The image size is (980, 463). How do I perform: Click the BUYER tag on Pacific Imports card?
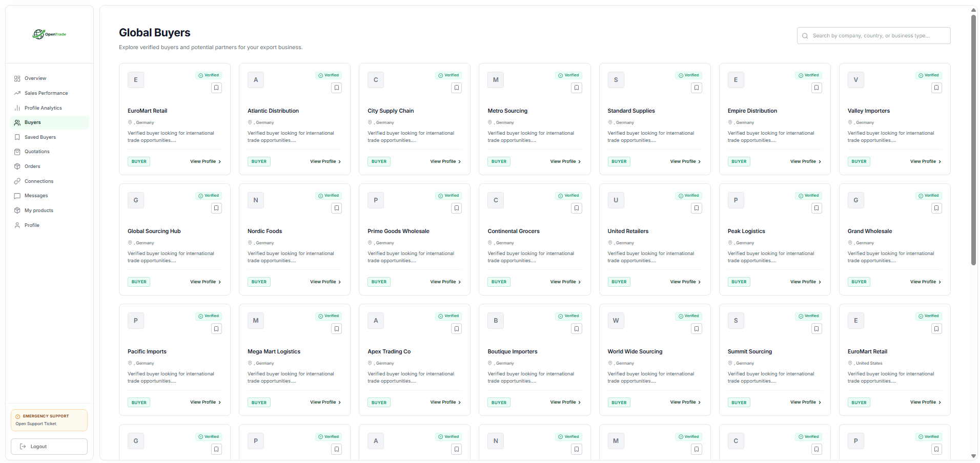coord(139,403)
